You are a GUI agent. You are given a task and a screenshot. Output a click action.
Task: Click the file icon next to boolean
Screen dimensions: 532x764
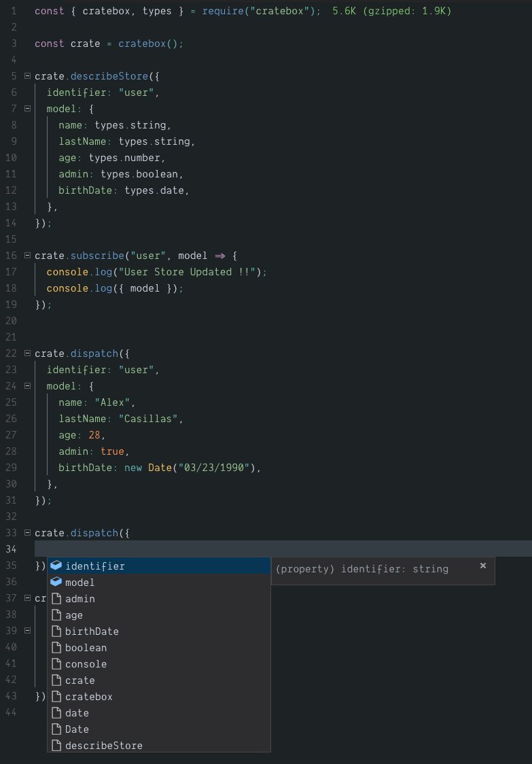tap(56, 648)
